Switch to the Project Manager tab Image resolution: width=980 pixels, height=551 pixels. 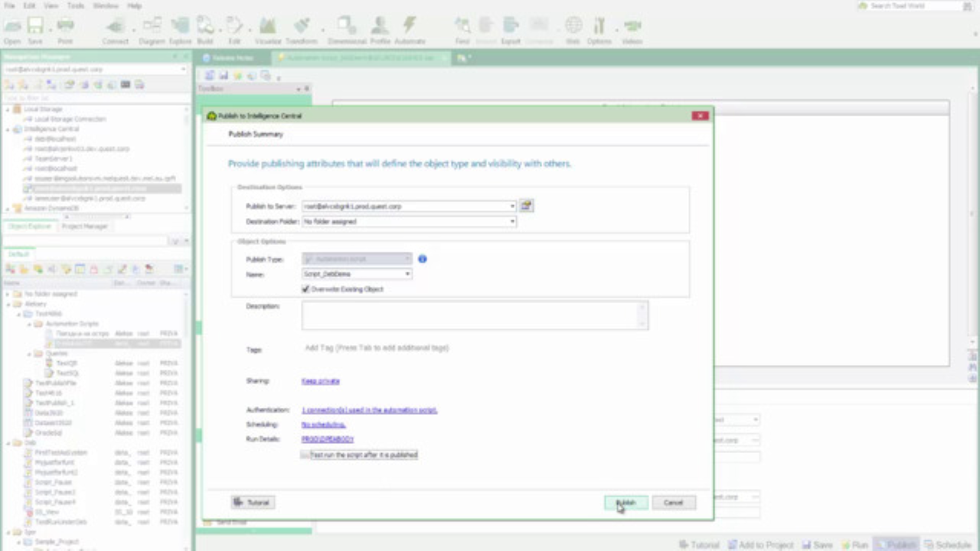click(84, 226)
